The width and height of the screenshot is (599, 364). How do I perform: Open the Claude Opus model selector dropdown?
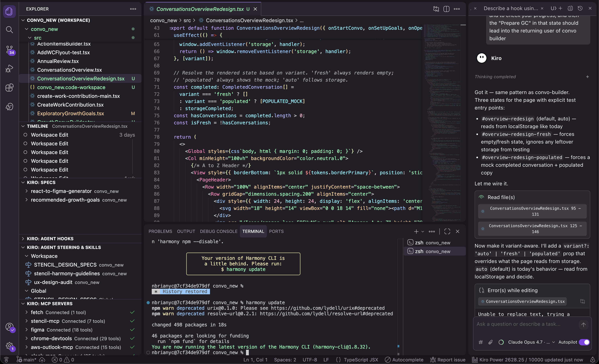(x=531, y=342)
